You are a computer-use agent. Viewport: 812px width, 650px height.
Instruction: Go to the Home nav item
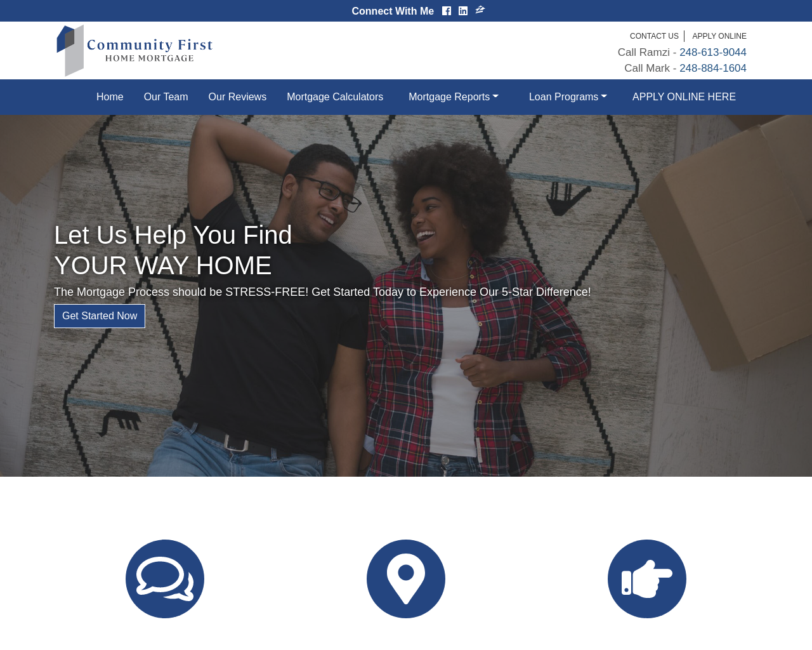click(110, 97)
